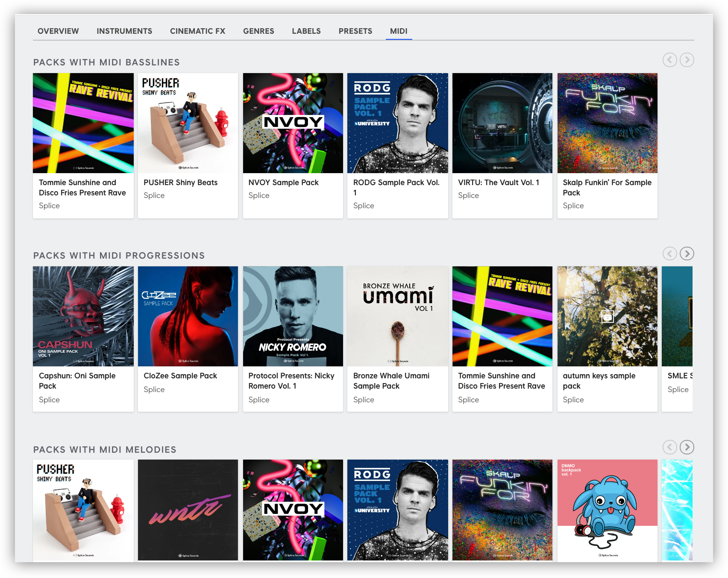
Task: Click Splice label under Capshun Oni pack
Action: 50,400
